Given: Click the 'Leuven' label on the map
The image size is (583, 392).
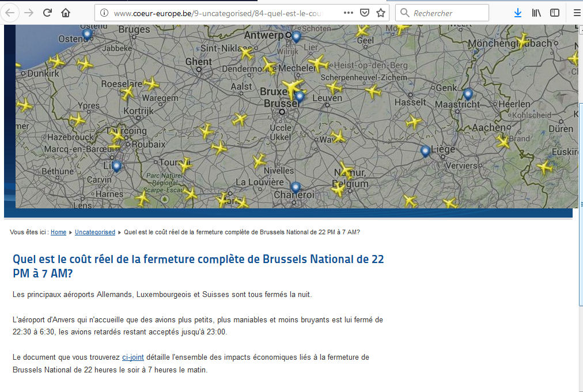Looking at the screenshot, I should (327, 98).
